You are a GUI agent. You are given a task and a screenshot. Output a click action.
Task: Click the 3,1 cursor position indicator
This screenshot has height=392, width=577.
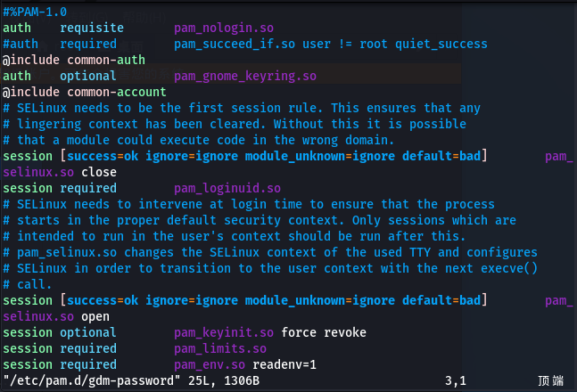[x=456, y=381]
